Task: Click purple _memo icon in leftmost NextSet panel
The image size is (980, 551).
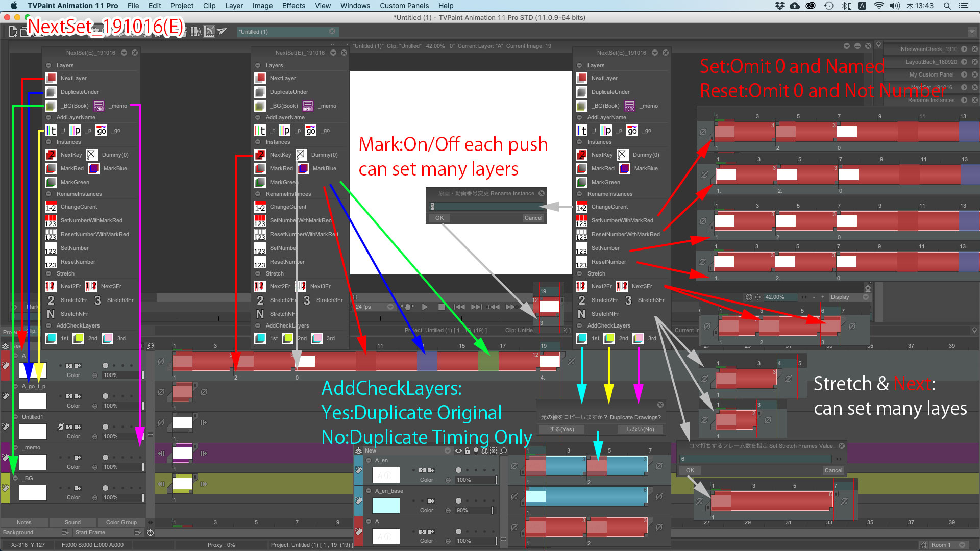Action: 99,106
